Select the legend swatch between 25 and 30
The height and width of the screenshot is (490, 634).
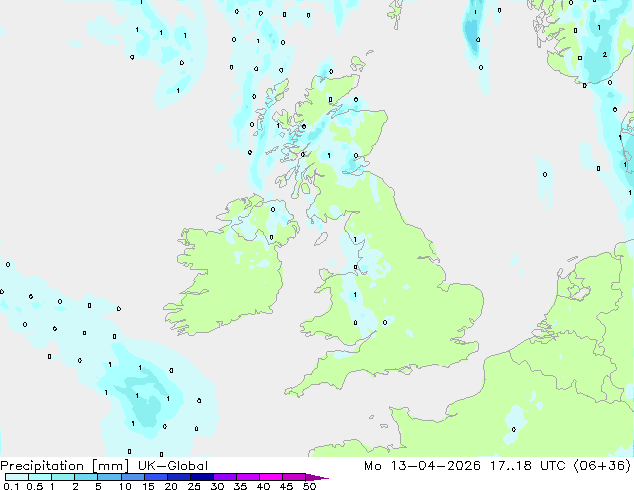(202, 477)
